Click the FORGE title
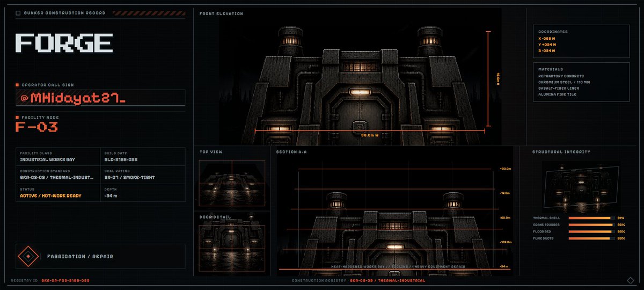This screenshot has height=290, width=644. (x=64, y=44)
